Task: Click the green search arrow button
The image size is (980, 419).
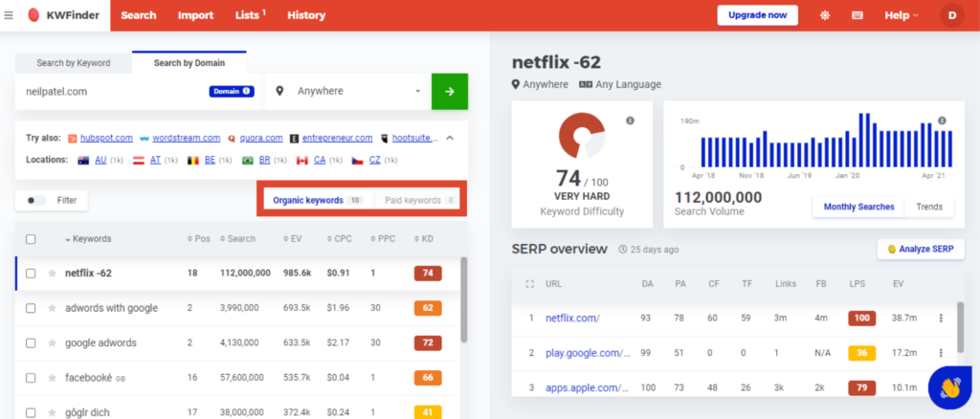Action: point(450,91)
